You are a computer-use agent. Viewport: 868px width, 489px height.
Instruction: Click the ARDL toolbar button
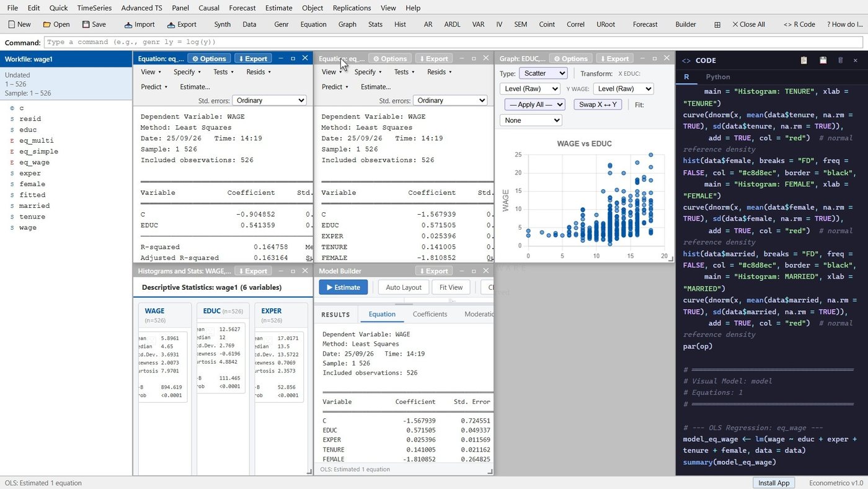point(452,24)
